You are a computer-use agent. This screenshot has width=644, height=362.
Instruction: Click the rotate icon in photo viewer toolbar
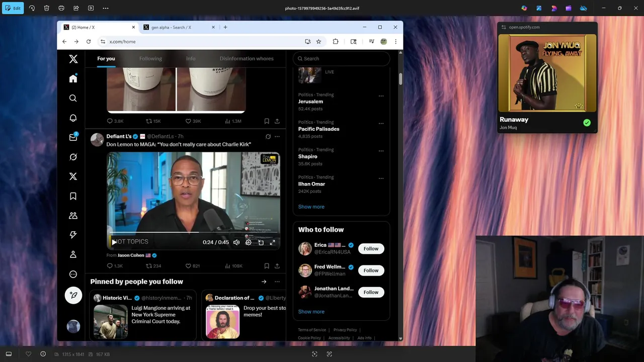pyautogui.click(x=32, y=8)
